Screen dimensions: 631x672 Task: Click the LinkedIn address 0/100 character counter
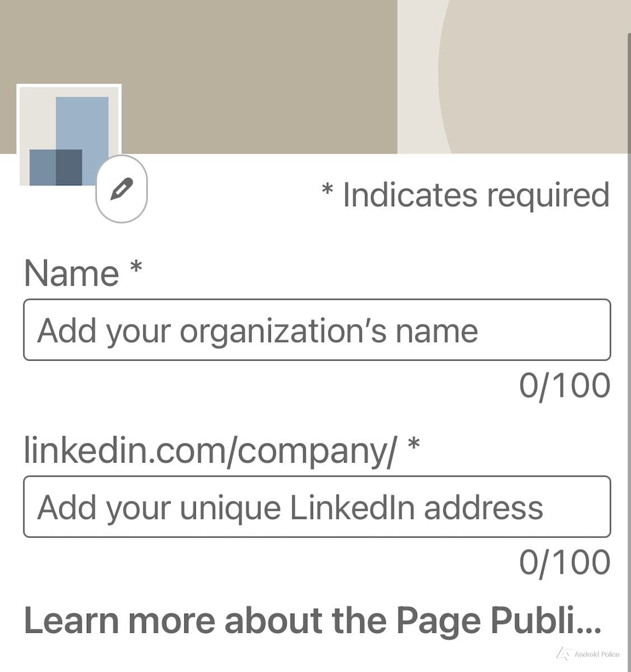pos(564,562)
